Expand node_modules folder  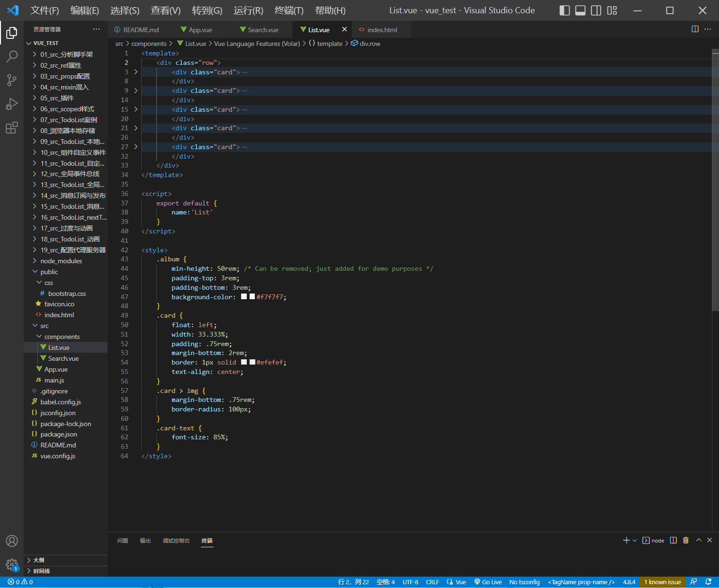pyautogui.click(x=65, y=261)
